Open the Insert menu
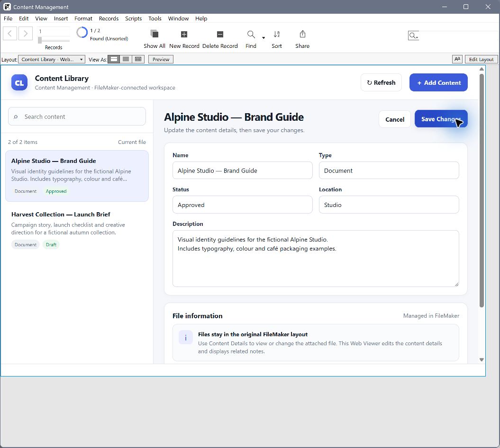This screenshot has width=500, height=448. click(x=61, y=18)
